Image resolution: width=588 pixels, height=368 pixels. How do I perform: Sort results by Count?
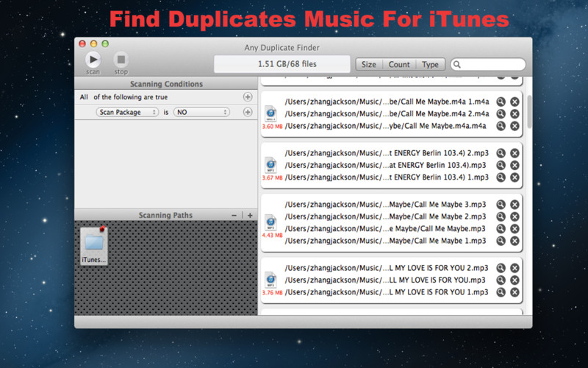click(x=399, y=65)
